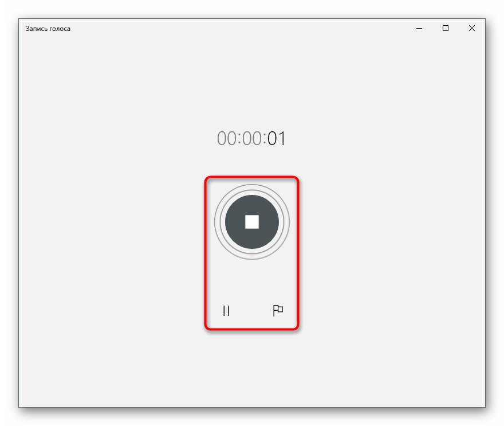Viewport: 504px width, 426px height.
Task: Pause the current recording
Action: coord(226,311)
